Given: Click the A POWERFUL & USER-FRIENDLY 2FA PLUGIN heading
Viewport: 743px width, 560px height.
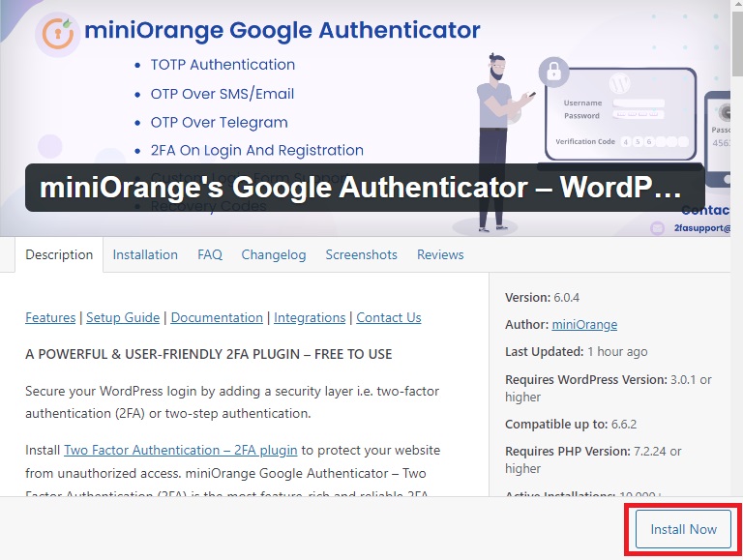Looking at the screenshot, I should [x=209, y=354].
